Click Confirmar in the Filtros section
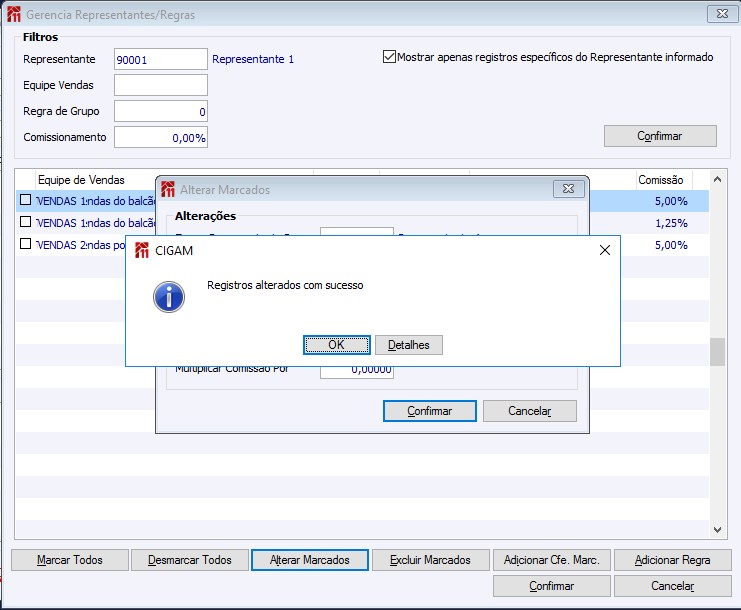741x610 pixels. click(660, 136)
